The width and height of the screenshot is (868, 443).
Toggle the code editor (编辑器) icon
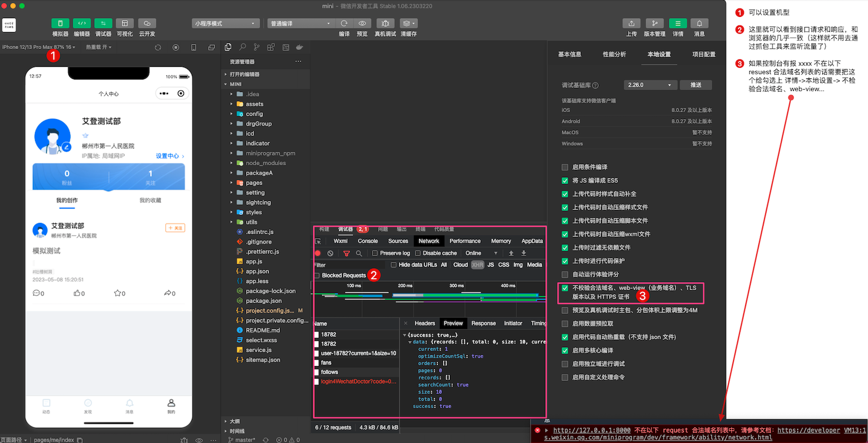tap(82, 24)
